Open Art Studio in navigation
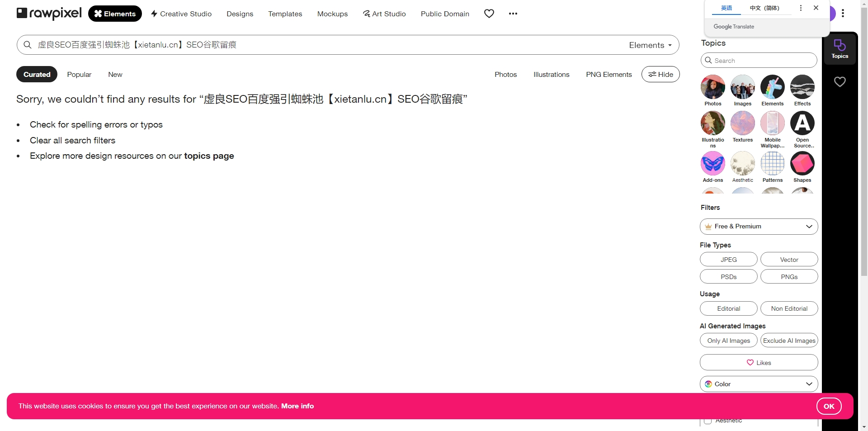The height and width of the screenshot is (431, 868). click(x=384, y=14)
